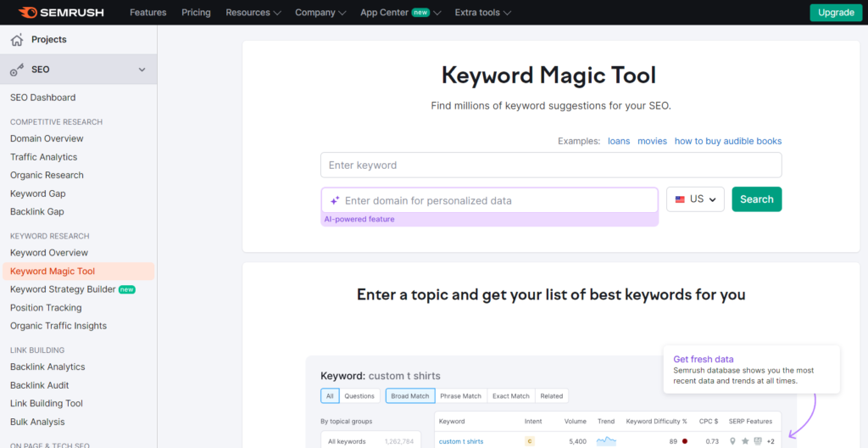Collapse the SEO sidebar section
This screenshot has height=448, width=868.
pyautogui.click(x=142, y=70)
